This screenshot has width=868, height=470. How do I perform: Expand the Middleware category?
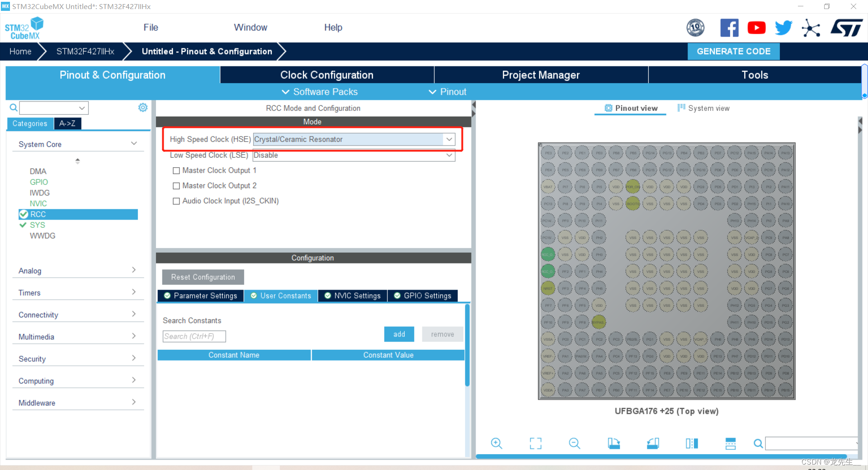pos(134,402)
